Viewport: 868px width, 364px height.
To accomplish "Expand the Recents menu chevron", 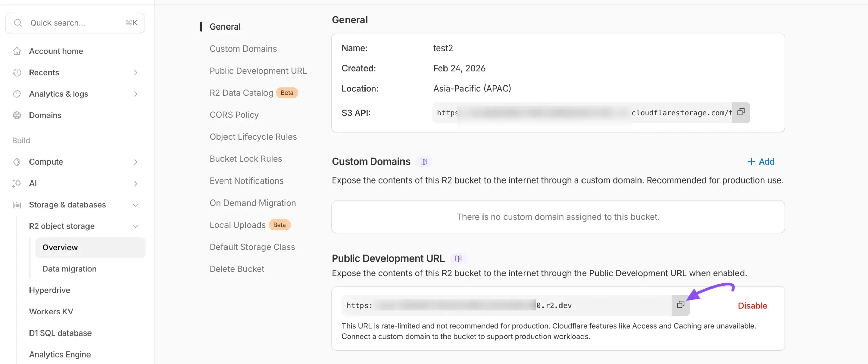I will [136, 73].
